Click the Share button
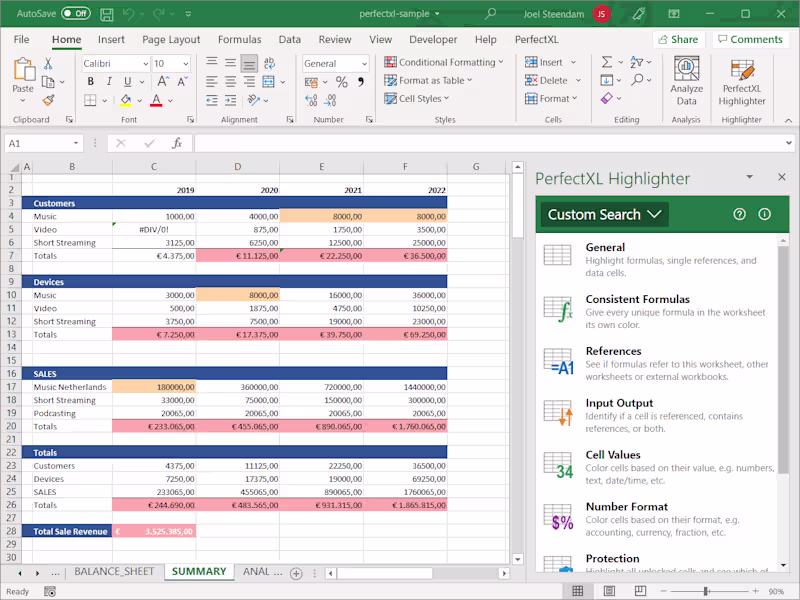The width and height of the screenshot is (800, 600). click(678, 40)
